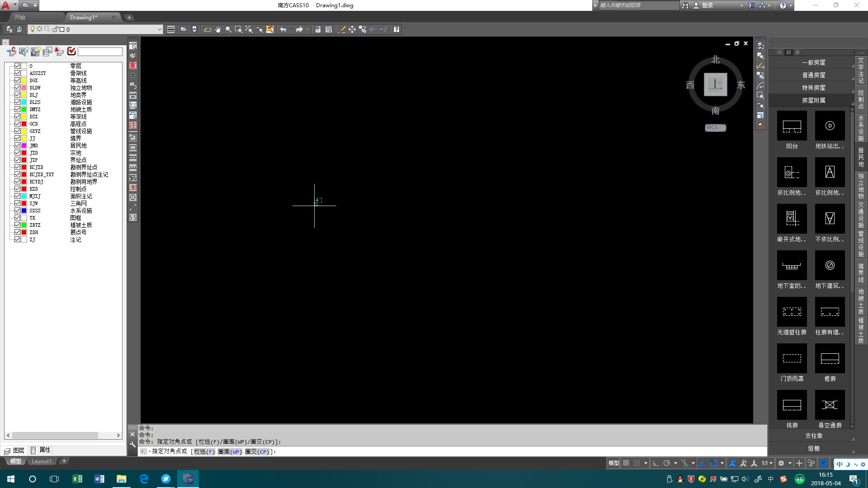
Task: Click the red 注 annotation icon
Action: (133, 125)
